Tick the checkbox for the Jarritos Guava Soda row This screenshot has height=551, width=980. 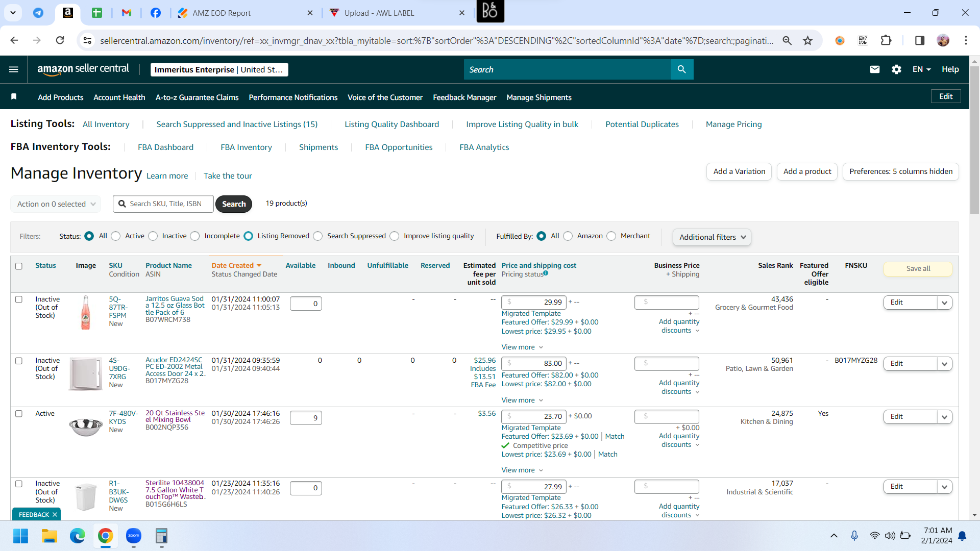click(19, 299)
